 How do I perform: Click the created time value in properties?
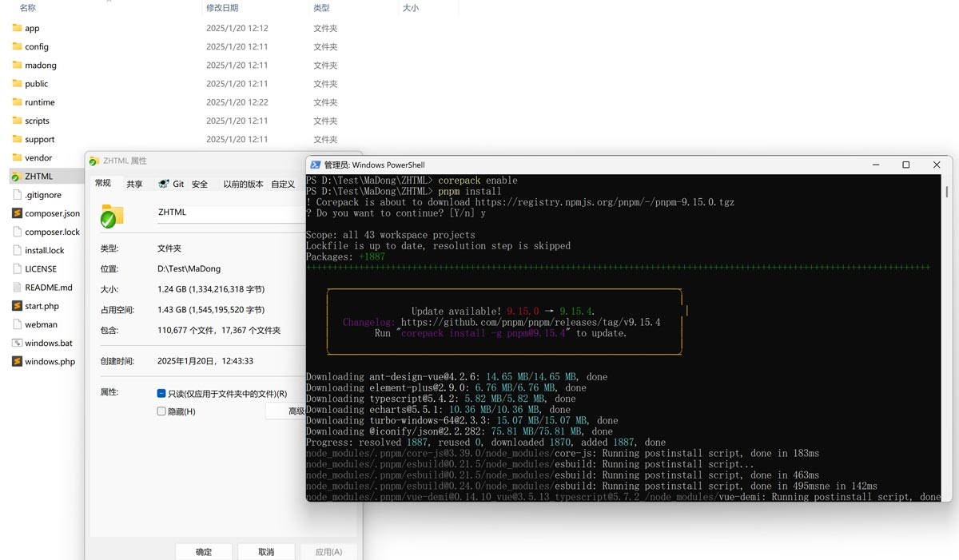pos(205,361)
